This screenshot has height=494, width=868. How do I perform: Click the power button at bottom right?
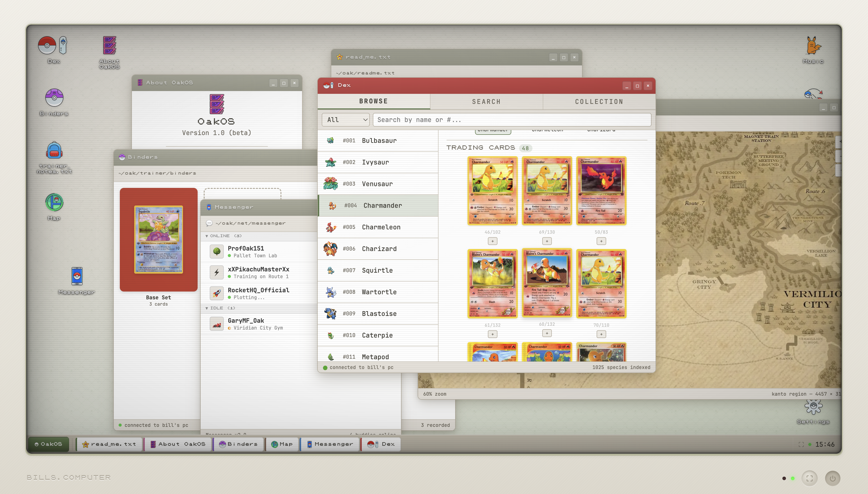tap(832, 478)
